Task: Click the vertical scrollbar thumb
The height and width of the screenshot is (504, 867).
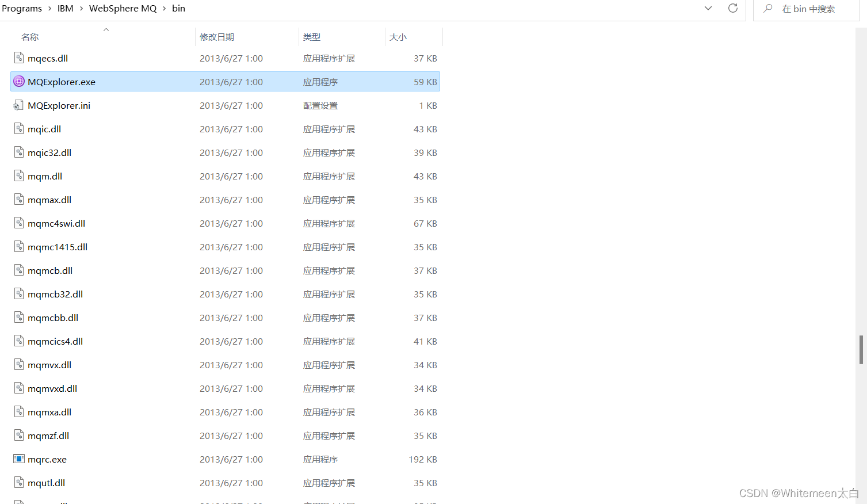Action: coord(861,350)
